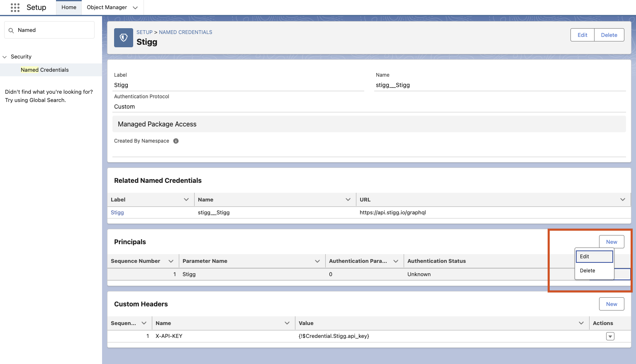Open URL column menu chevron
Screen dimensions: 636x364
point(623,200)
